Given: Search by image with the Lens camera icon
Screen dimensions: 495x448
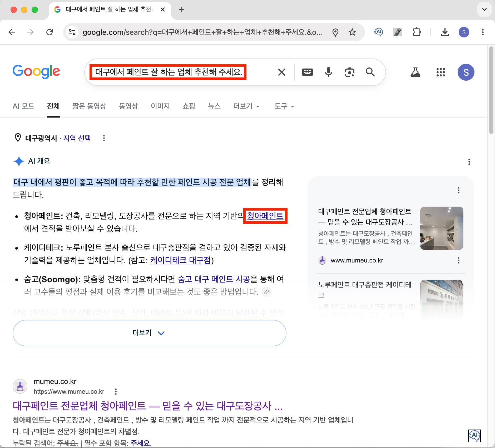Looking at the screenshot, I should tap(349, 72).
